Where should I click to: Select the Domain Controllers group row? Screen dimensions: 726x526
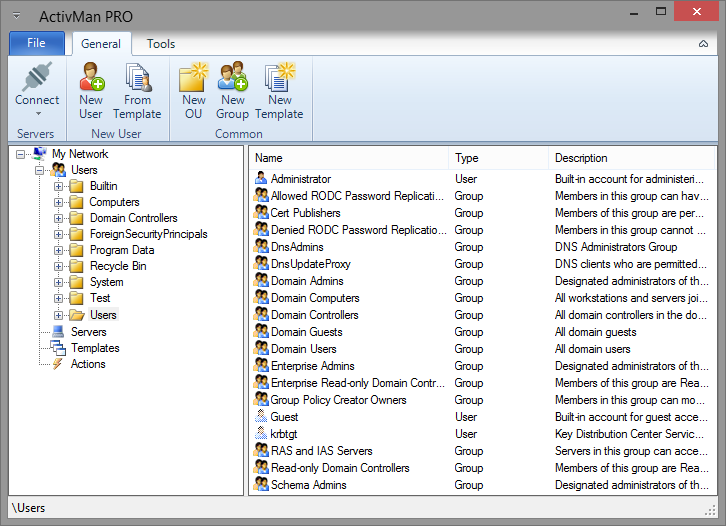tap(483, 315)
